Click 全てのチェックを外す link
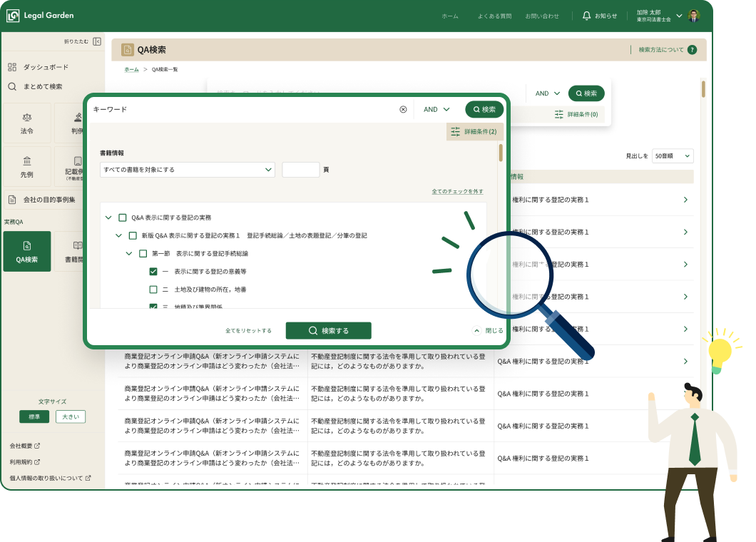This screenshot has height=542, width=756. click(x=457, y=191)
